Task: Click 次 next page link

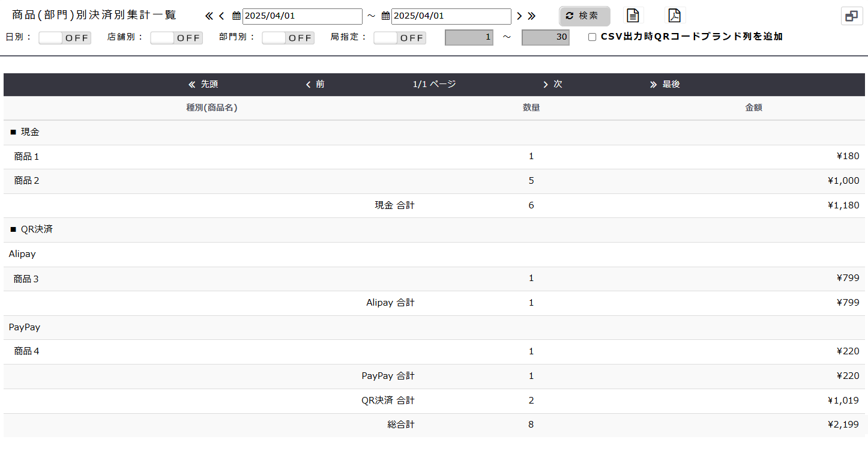Action: tap(552, 85)
